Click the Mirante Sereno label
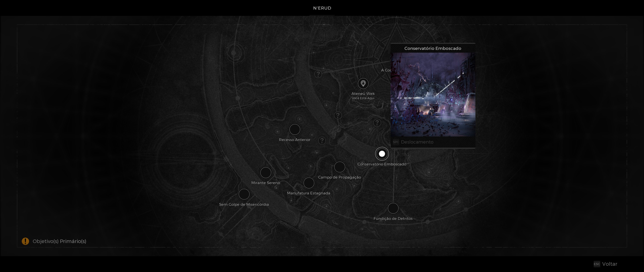644x272 pixels. tap(266, 183)
